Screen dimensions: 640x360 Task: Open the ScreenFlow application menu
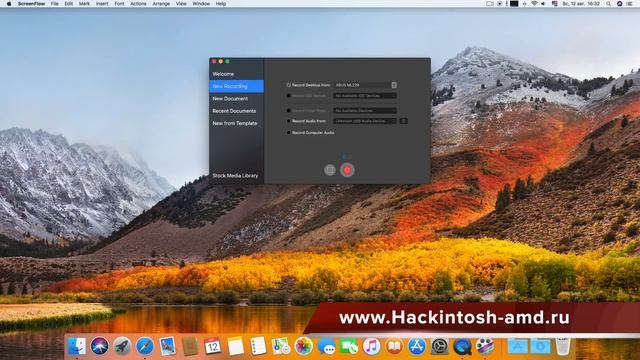(x=31, y=4)
